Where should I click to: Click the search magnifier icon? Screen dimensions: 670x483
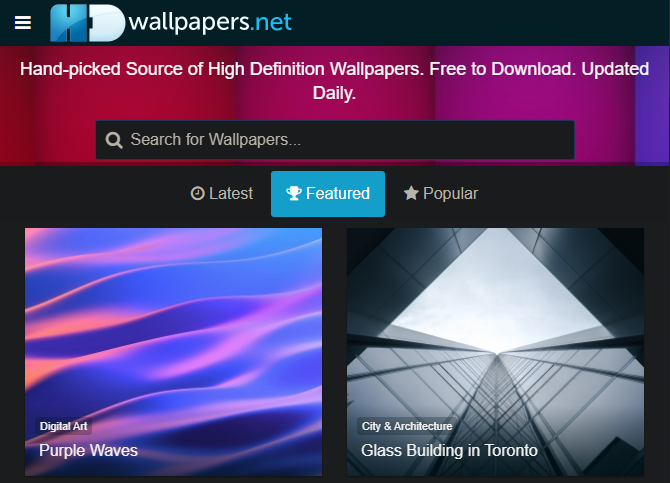(114, 140)
